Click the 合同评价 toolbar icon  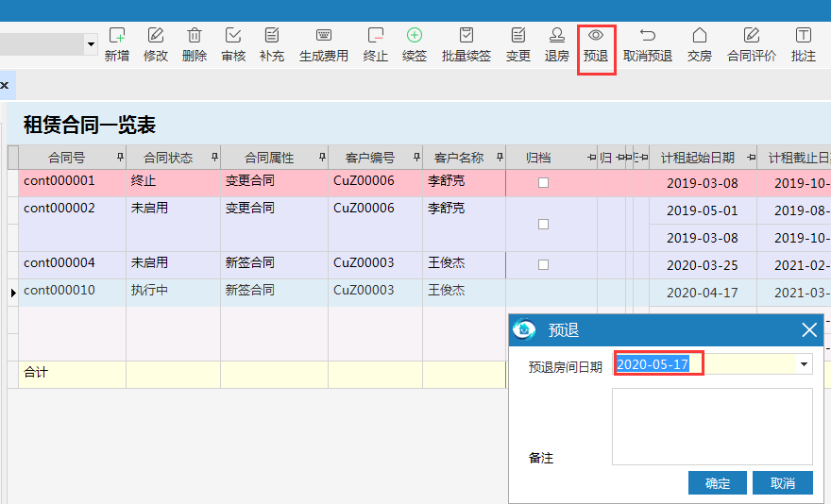point(751,36)
